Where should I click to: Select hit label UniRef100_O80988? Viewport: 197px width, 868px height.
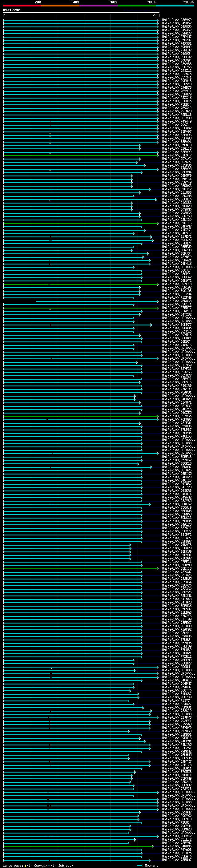tap(176, 64)
